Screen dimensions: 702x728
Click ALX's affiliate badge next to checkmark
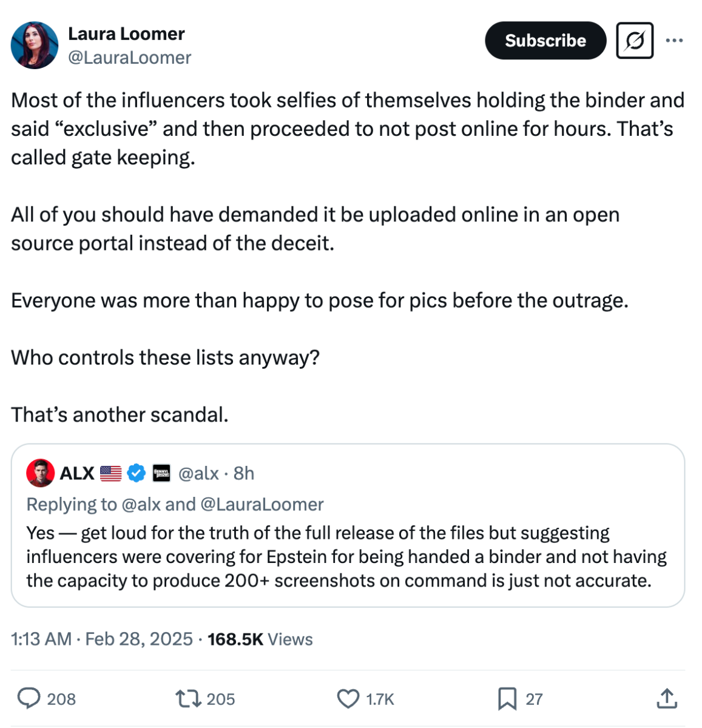[x=161, y=473]
